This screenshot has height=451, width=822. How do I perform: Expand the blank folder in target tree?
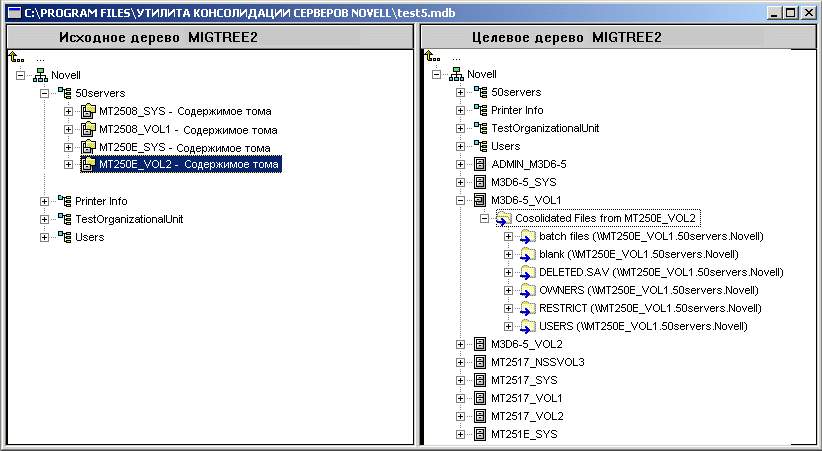click(508, 254)
